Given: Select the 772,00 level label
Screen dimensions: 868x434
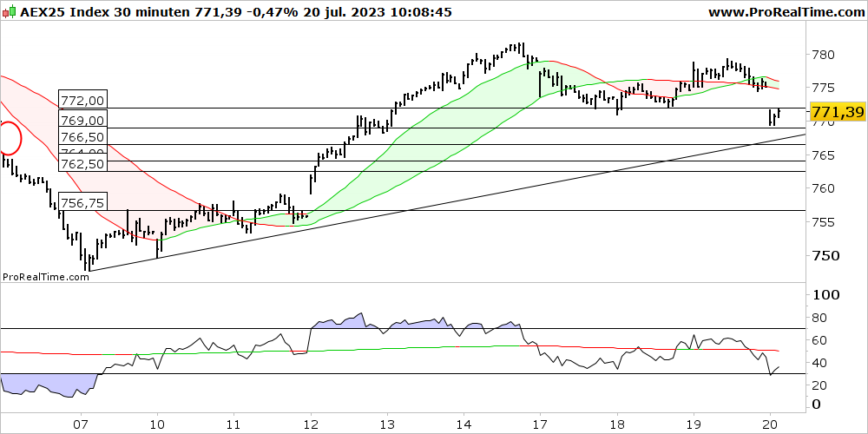Looking at the screenshot, I should 82,101.
